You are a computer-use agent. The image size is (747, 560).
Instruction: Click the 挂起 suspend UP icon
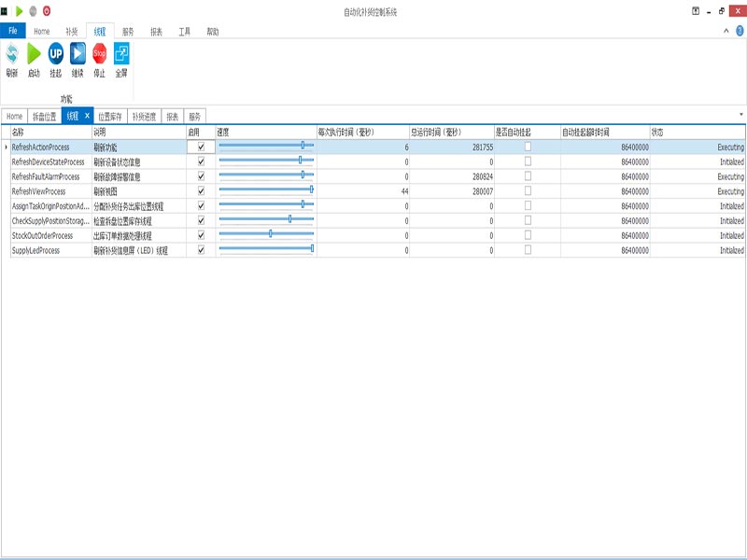click(56, 54)
